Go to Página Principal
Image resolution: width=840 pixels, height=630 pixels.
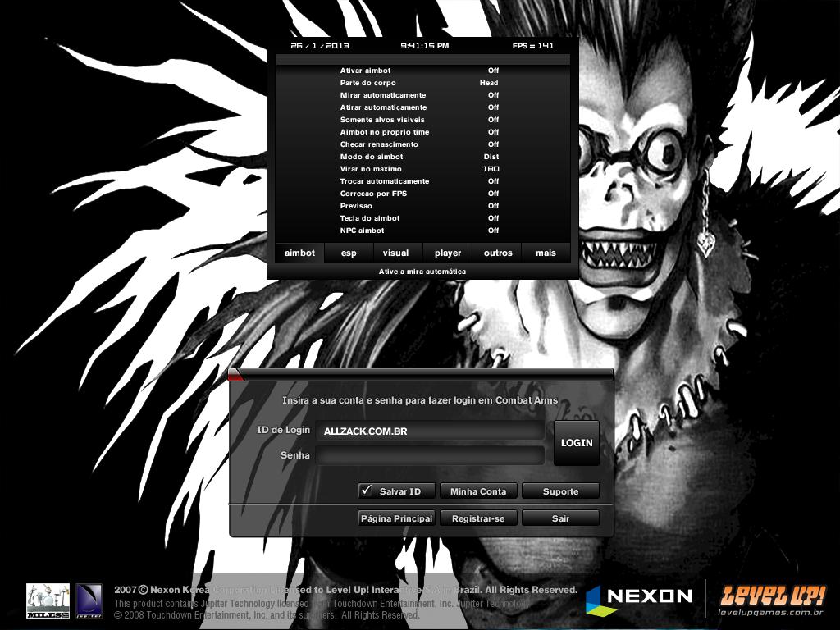coord(396,518)
